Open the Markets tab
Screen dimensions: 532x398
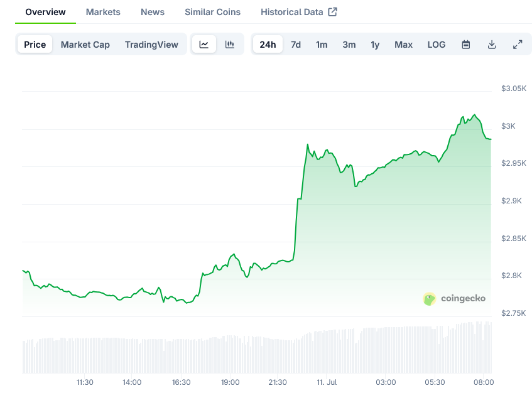pyautogui.click(x=103, y=12)
